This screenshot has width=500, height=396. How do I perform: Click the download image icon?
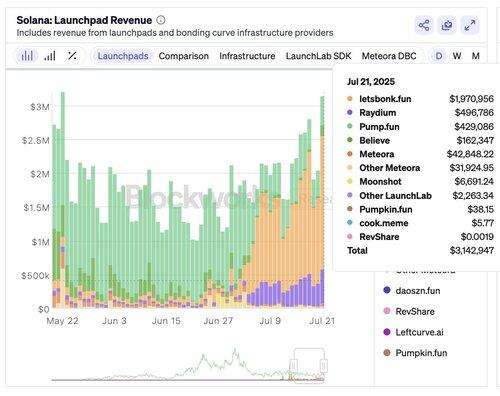447,25
